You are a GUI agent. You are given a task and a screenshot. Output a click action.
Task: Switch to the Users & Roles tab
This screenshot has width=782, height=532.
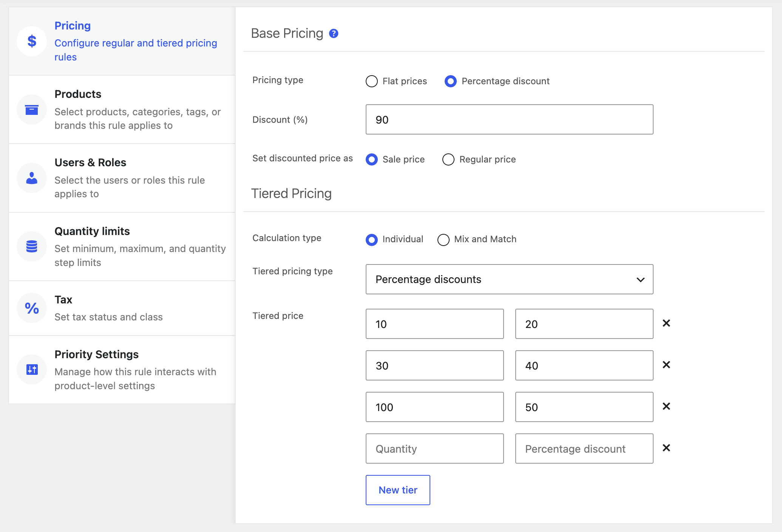coord(122,178)
